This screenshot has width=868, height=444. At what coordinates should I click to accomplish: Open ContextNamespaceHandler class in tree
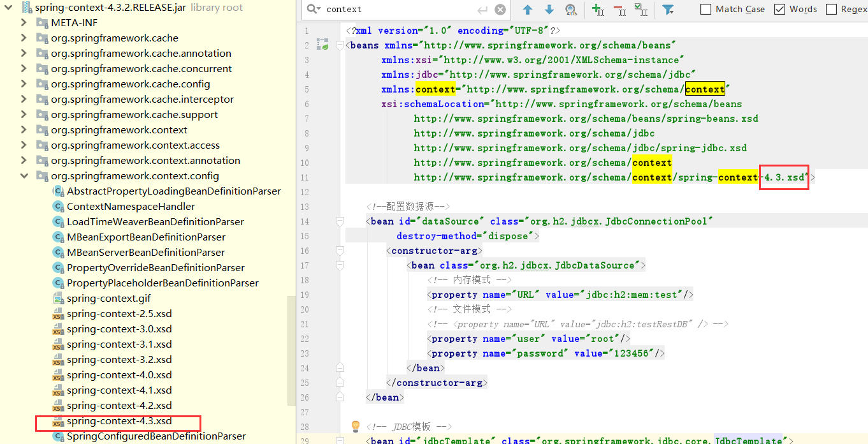[131, 207]
